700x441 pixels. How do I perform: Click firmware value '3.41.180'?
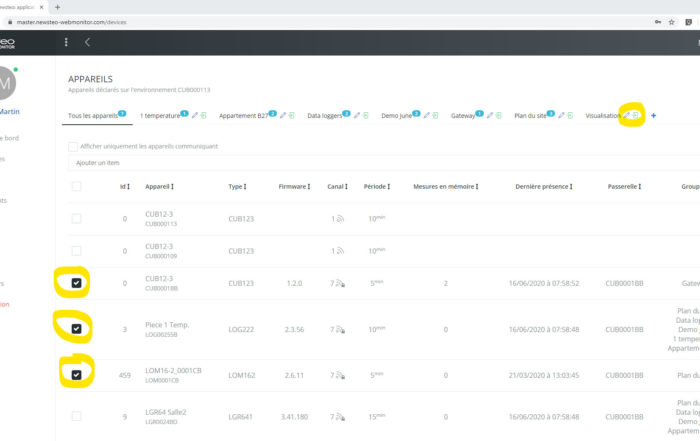click(294, 417)
